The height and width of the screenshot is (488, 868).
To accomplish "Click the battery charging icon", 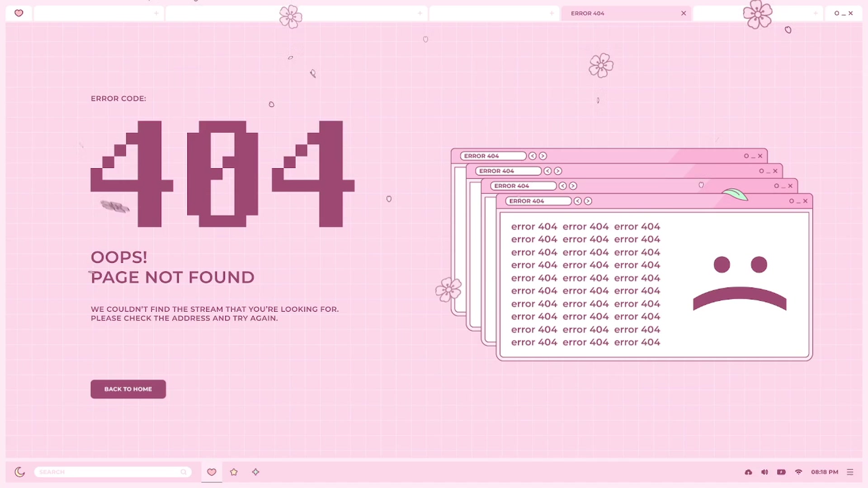I will point(781,472).
